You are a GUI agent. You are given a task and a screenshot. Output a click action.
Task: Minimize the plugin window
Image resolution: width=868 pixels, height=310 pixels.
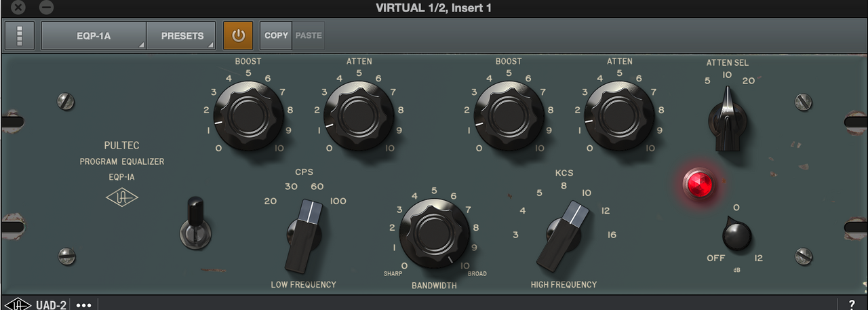(x=46, y=7)
